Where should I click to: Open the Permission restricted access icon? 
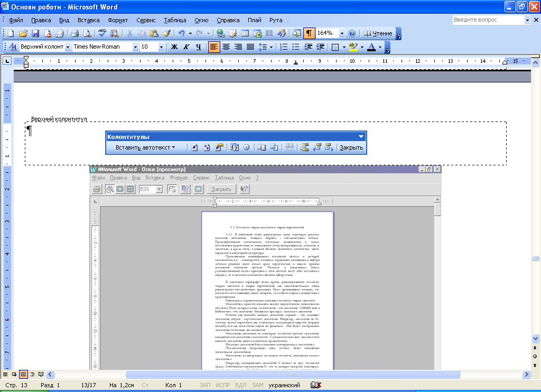click(x=48, y=33)
